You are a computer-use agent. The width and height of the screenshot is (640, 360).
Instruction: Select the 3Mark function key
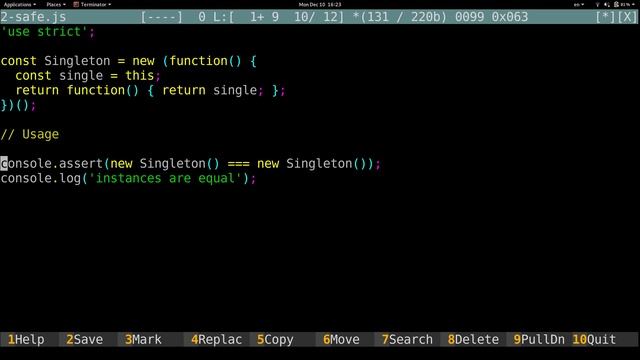(143, 340)
